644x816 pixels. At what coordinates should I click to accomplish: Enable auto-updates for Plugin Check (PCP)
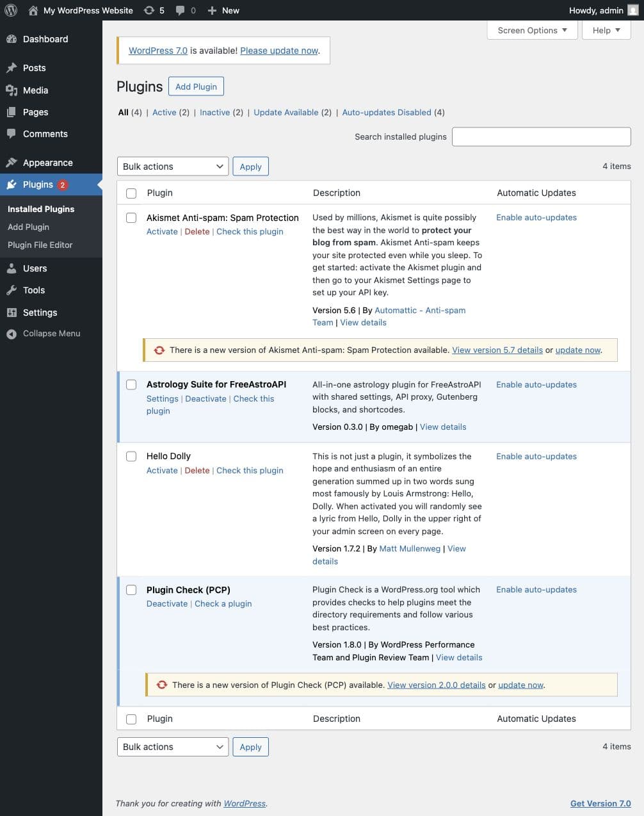point(536,589)
